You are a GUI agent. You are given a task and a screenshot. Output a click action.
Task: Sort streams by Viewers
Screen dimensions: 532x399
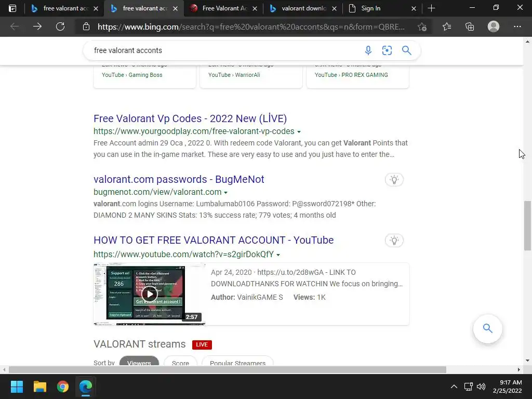[x=139, y=362]
